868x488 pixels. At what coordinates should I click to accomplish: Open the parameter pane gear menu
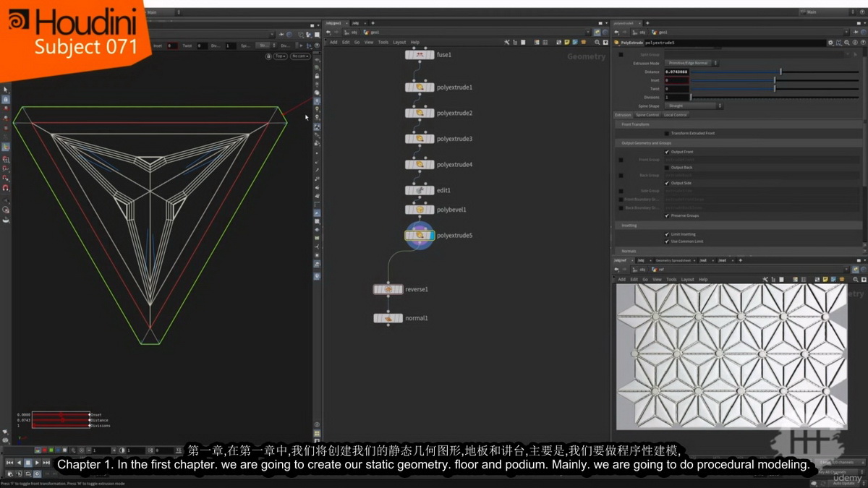pos(830,43)
